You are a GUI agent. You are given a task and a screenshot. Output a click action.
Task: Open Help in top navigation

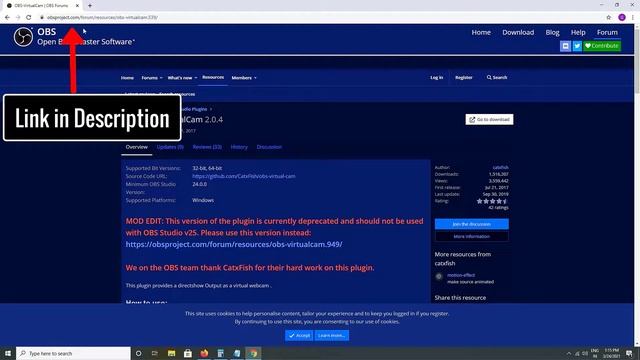pos(578,32)
